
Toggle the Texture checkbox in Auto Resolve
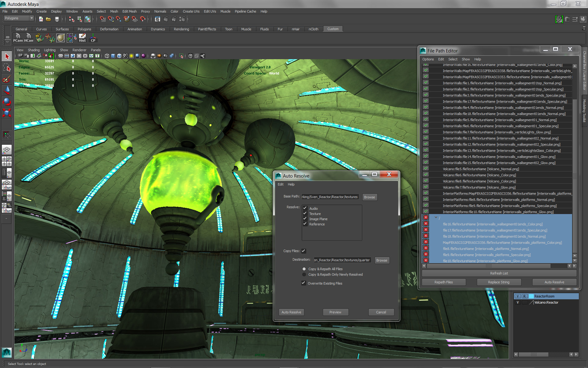pos(305,214)
